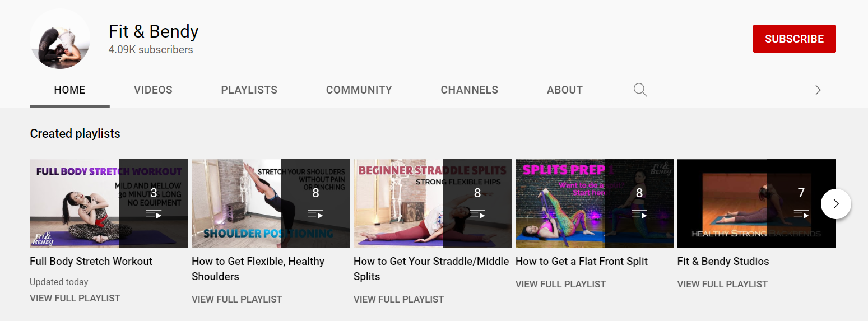Image resolution: width=868 pixels, height=321 pixels.
Task: Open the Playlists tab
Action: [x=249, y=90]
